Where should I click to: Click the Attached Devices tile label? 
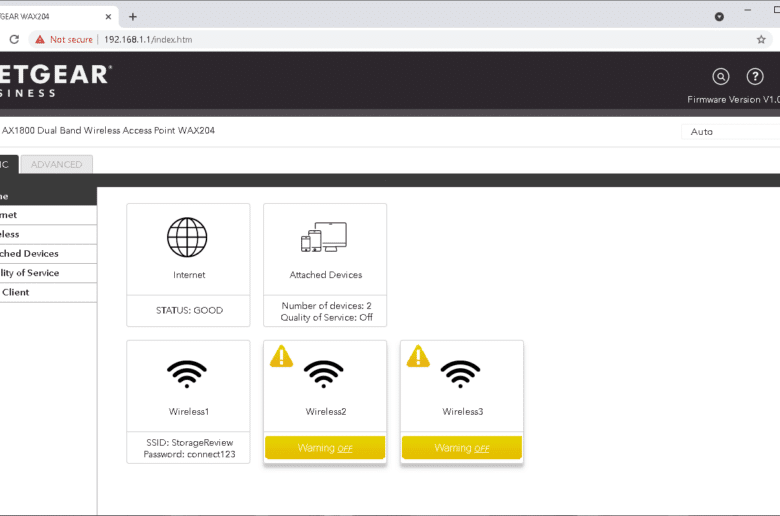pyautogui.click(x=326, y=275)
